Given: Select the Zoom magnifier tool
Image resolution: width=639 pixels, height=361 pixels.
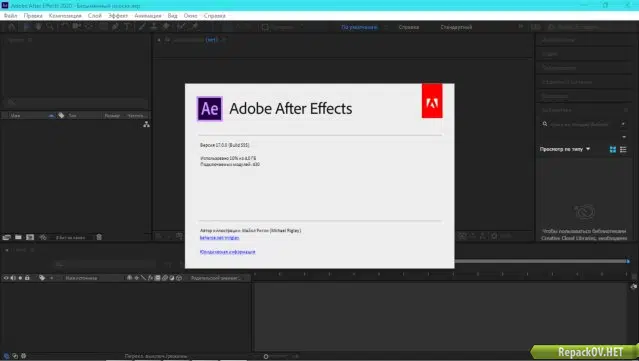Looking at the screenshot, I should (50, 27).
